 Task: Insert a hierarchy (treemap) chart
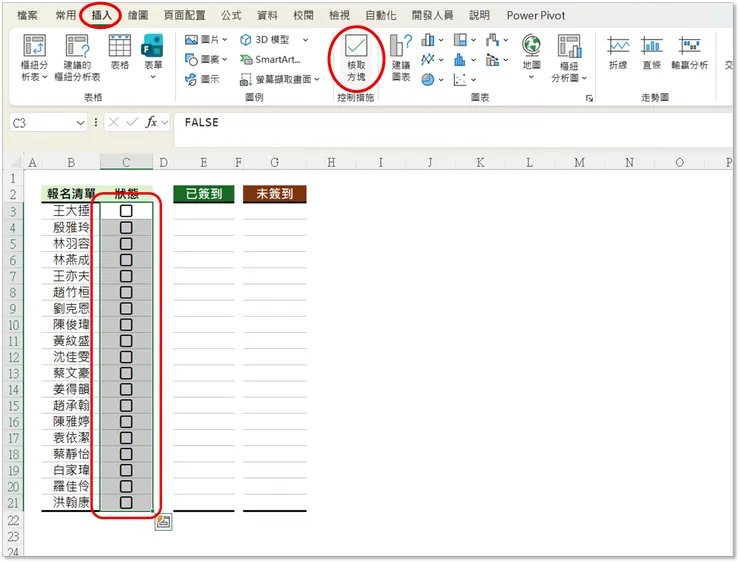coord(460,40)
